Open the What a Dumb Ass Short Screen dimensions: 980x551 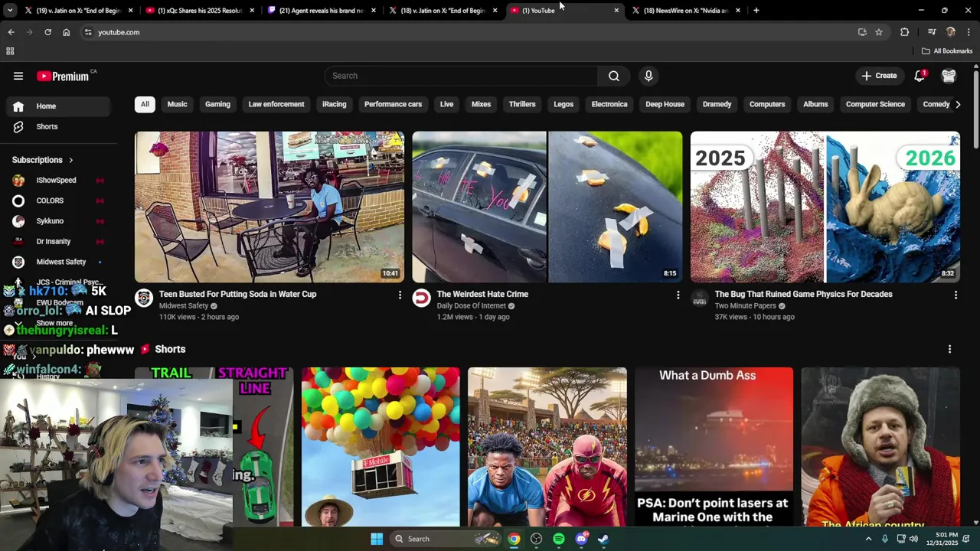[x=714, y=447]
